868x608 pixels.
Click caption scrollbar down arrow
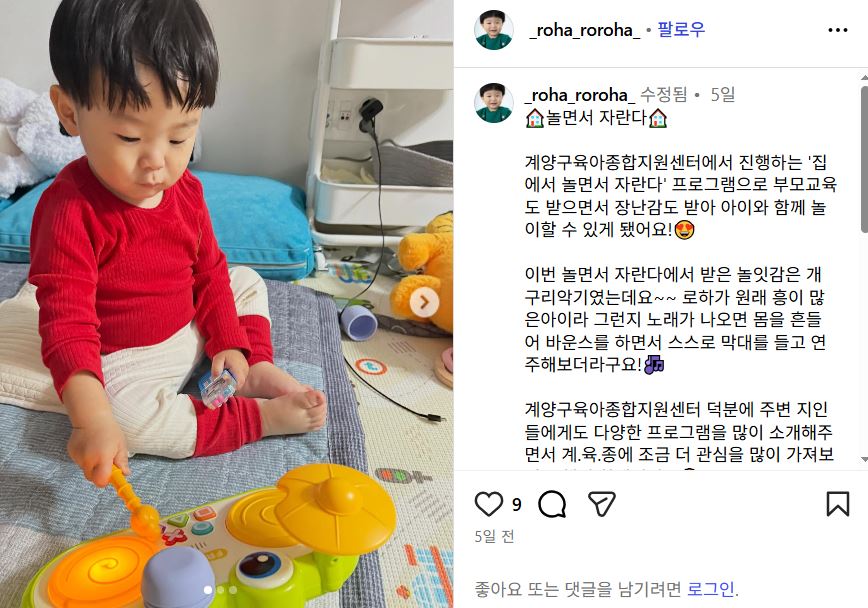click(x=864, y=460)
